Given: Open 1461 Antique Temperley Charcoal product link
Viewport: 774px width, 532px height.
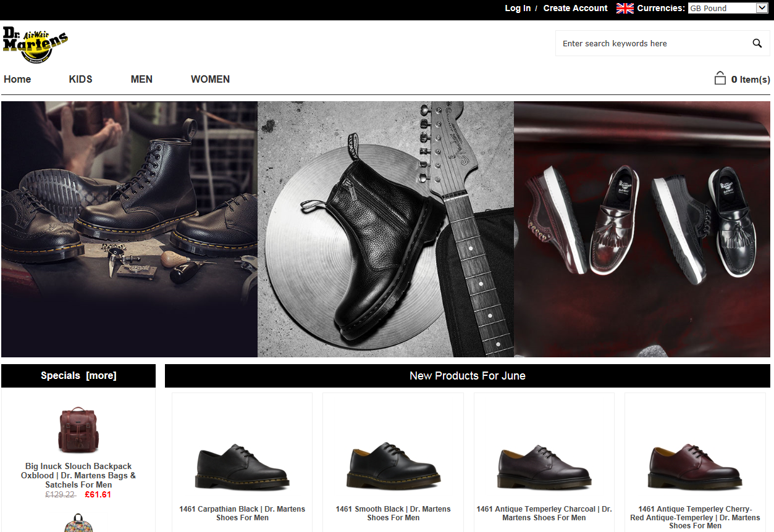Looking at the screenshot, I should [544, 513].
